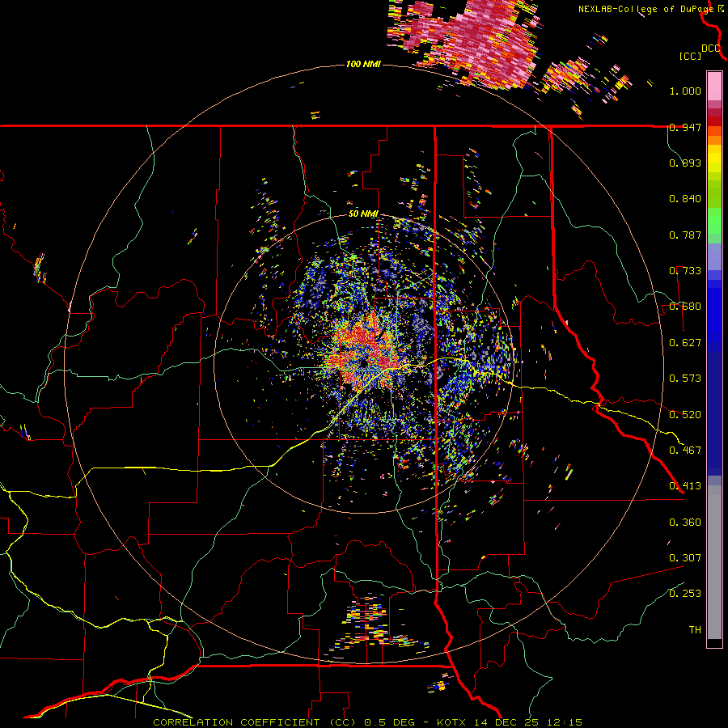This screenshot has width=728, height=728.
Task: Click the NEXLAB-College of DuPage credit text
Action: pyautogui.click(x=645, y=9)
